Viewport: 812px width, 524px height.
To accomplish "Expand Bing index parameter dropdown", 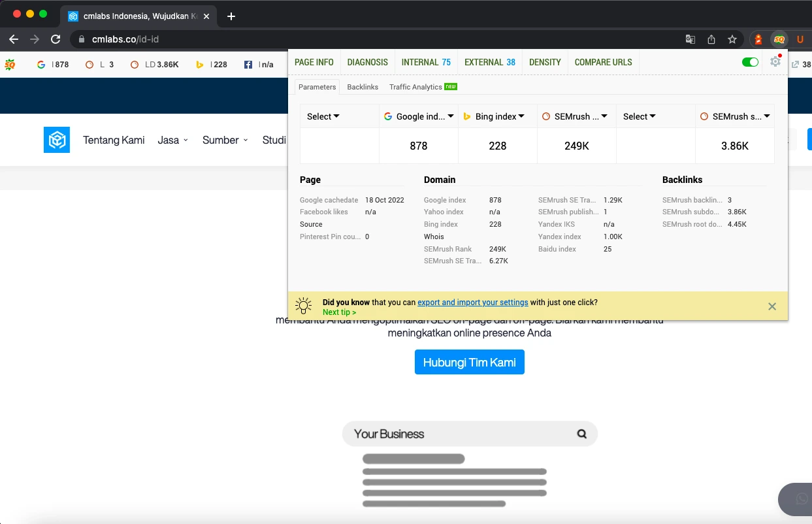I will pyautogui.click(x=498, y=116).
